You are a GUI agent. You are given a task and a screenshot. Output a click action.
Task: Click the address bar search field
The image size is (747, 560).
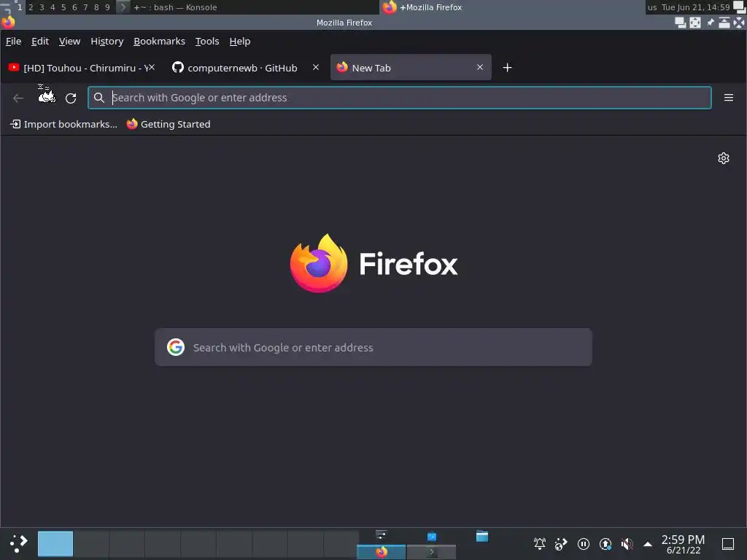pos(400,98)
